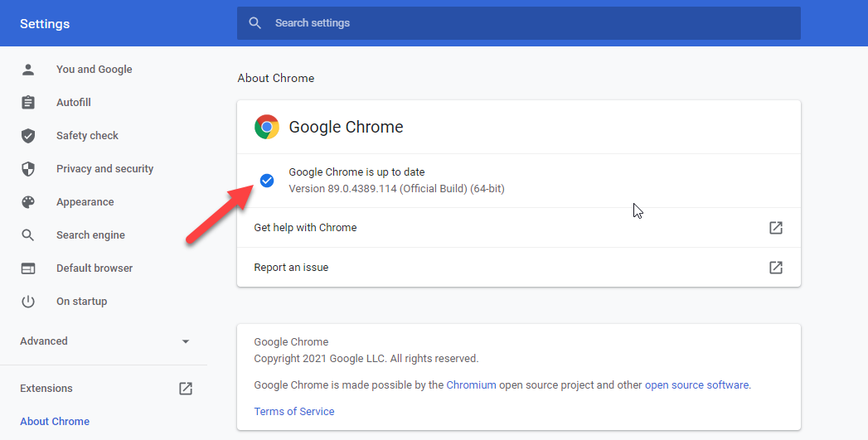Open the Terms of Service link
Screen dimensions: 868x440
pos(294,411)
